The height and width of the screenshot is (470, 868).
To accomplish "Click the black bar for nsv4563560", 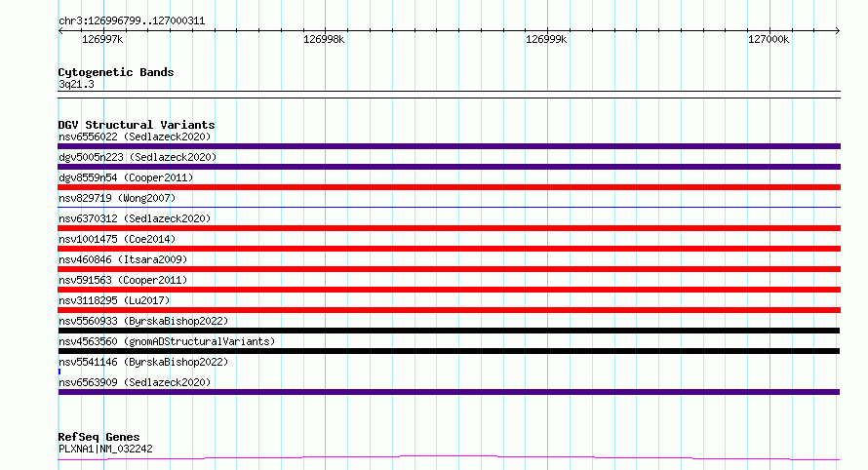I will [449, 351].
